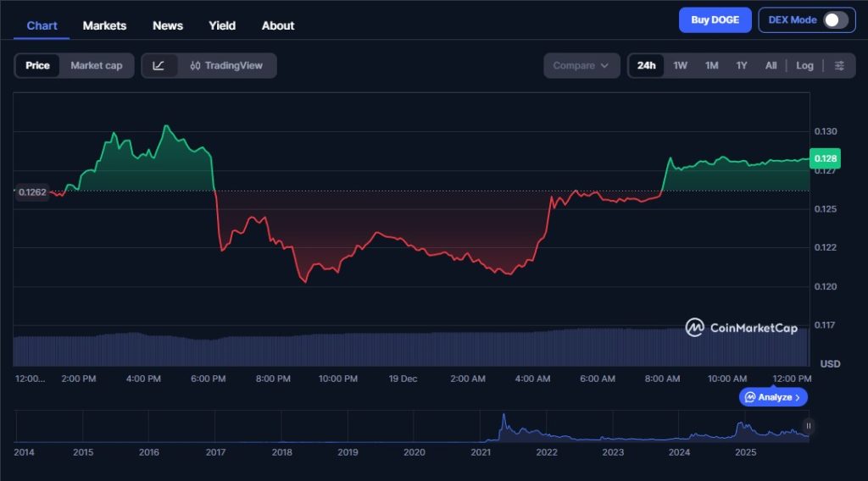868x481 pixels.
Task: Switch to the News tab
Action: pyautogui.click(x=168, y=25)
